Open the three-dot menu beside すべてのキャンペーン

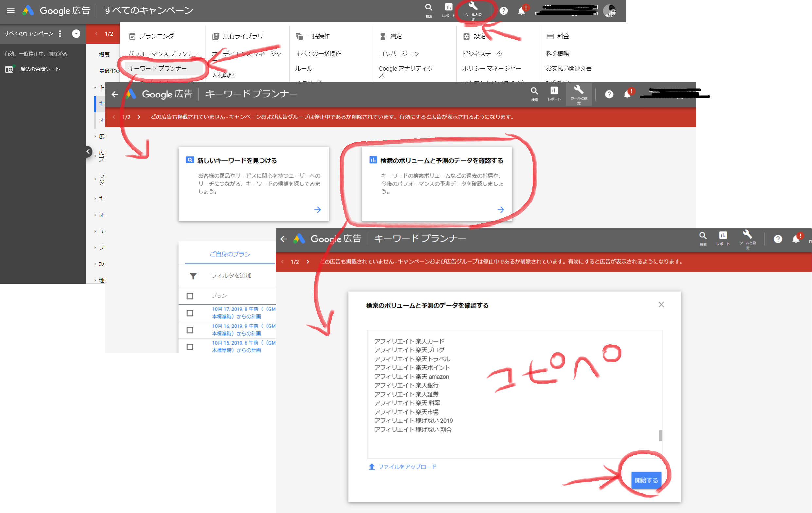[60, 33]
